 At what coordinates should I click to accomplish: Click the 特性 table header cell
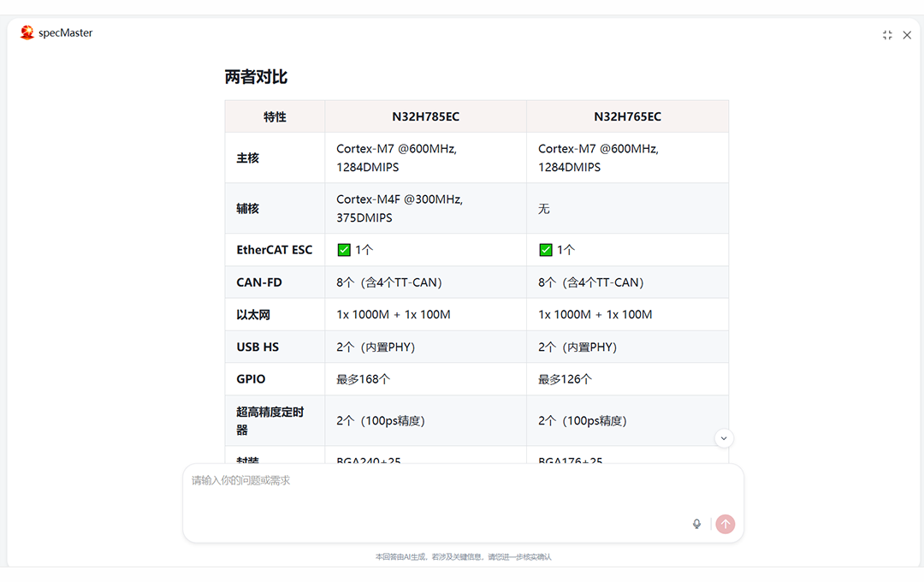(274, 116)
